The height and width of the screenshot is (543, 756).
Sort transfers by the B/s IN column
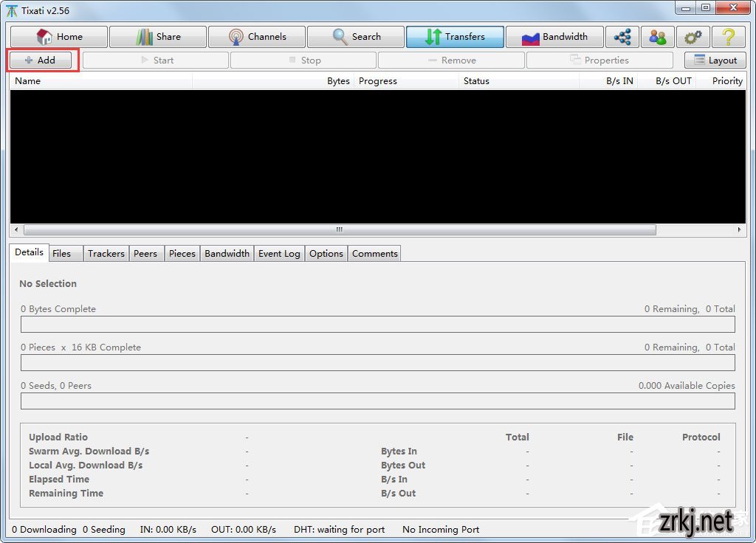608,81
